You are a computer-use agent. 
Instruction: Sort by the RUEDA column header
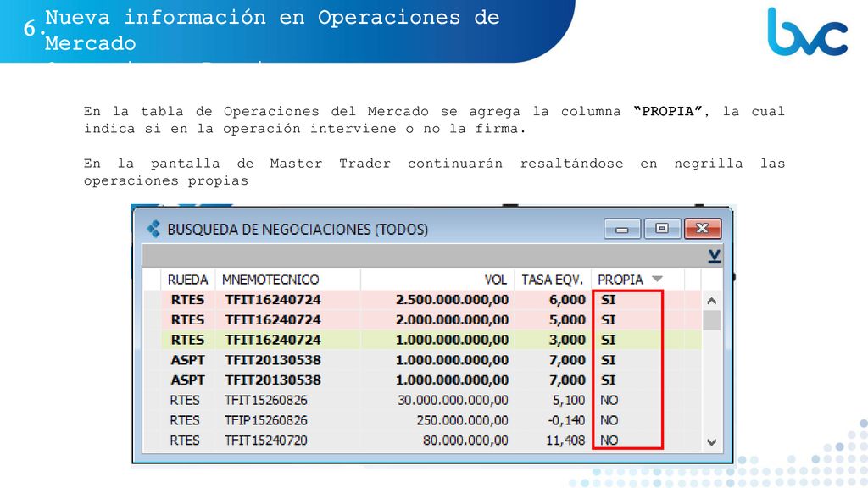(187, 280)
